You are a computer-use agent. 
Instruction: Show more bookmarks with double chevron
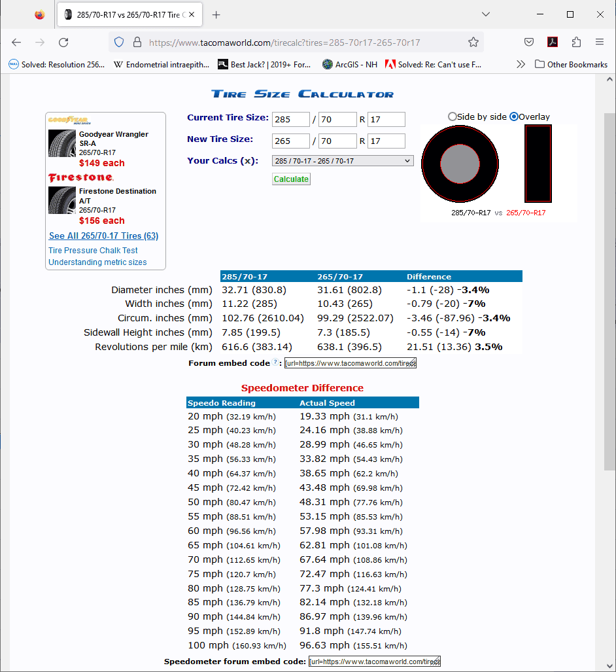tap(521, 64)
